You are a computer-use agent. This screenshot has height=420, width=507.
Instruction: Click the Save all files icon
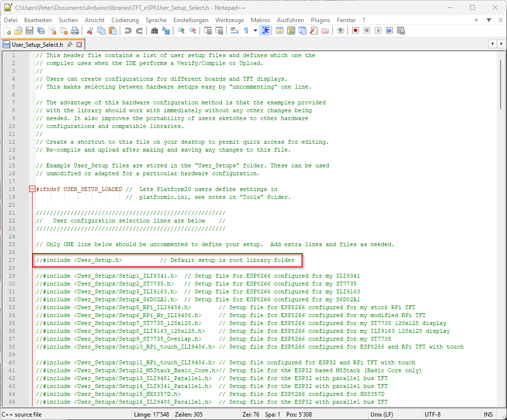(x=40, y=31)
